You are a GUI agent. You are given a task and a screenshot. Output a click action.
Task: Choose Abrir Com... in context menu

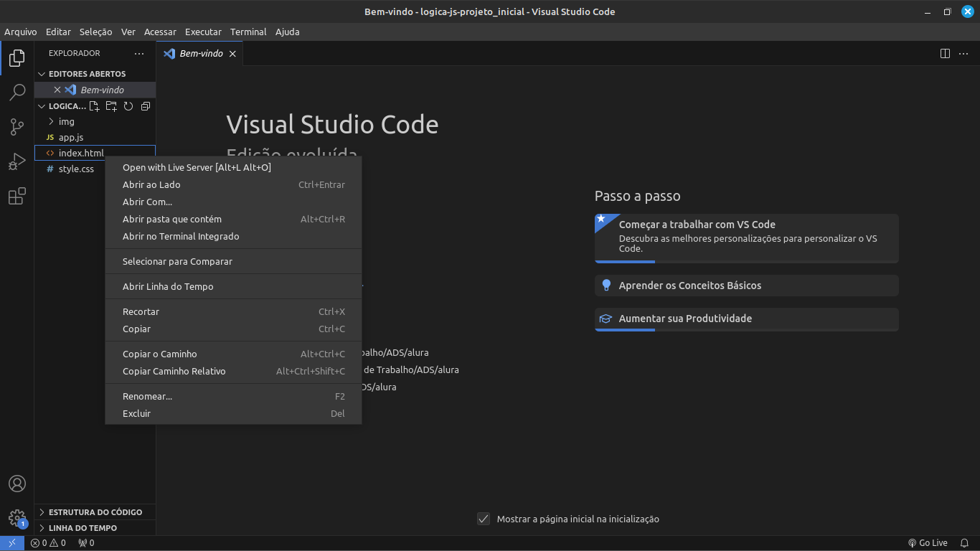click(x=233, y=202)
